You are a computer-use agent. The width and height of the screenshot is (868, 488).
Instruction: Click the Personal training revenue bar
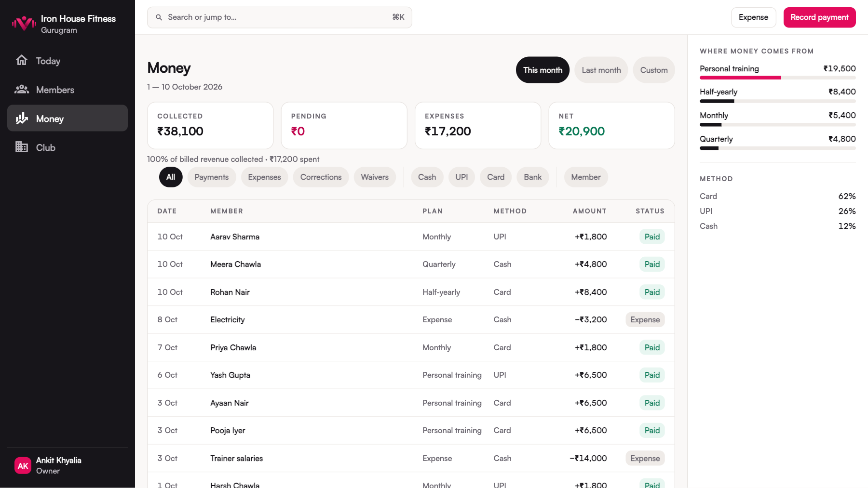(x=778, y=78)
